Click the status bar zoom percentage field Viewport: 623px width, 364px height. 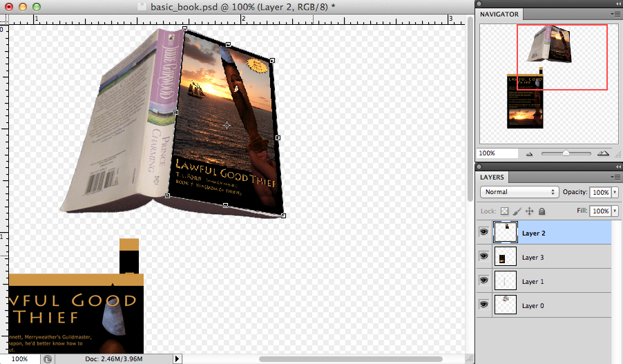[x=20, y=359]
